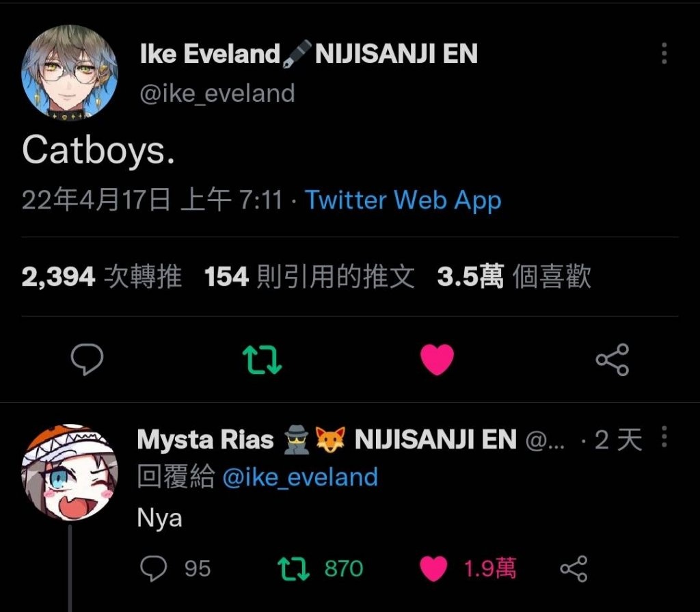
Task: View the 3.5萬 likes list
Action: pos(514,276)
